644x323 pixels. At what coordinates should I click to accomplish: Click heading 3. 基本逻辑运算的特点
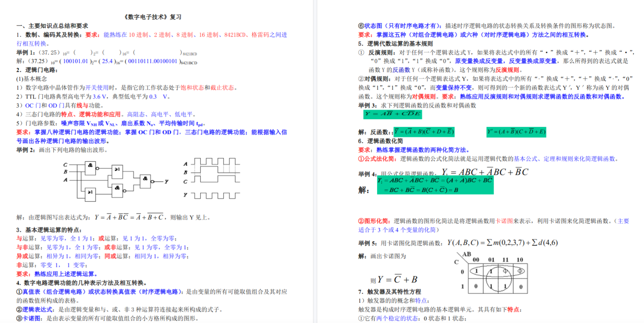pyautogui.click(x=49, y=230)
